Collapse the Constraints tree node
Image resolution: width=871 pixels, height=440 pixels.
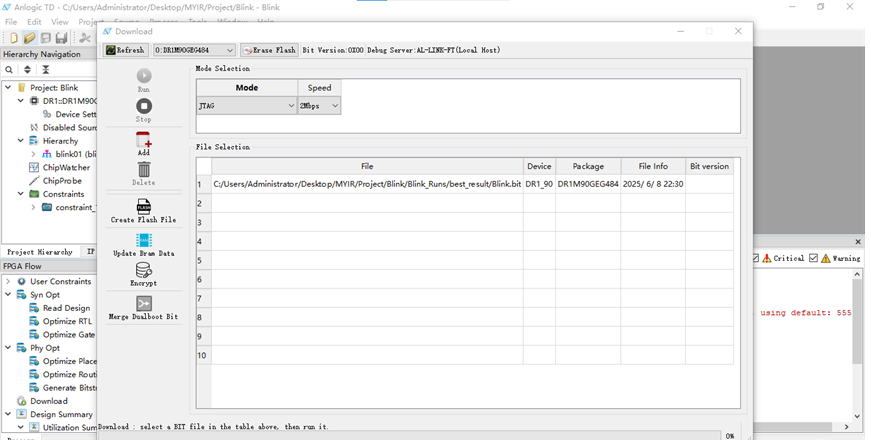(21, 194)
